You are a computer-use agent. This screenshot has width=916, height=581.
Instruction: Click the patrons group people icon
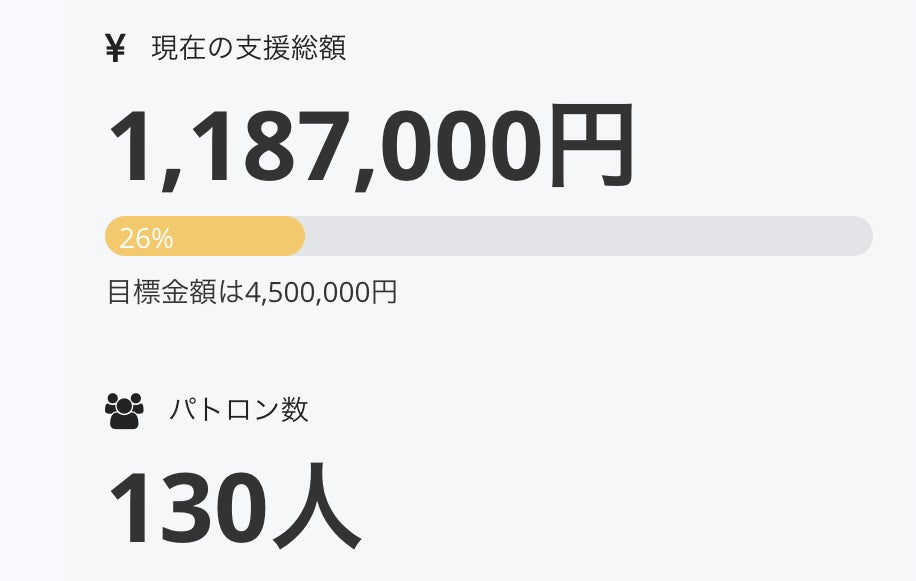click(x=124, y=410)
